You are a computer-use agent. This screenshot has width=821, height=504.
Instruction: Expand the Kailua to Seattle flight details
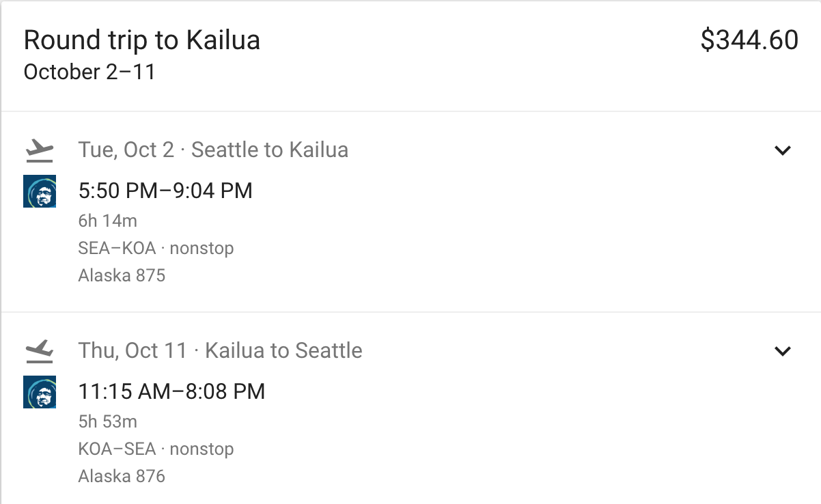point(783,351)
